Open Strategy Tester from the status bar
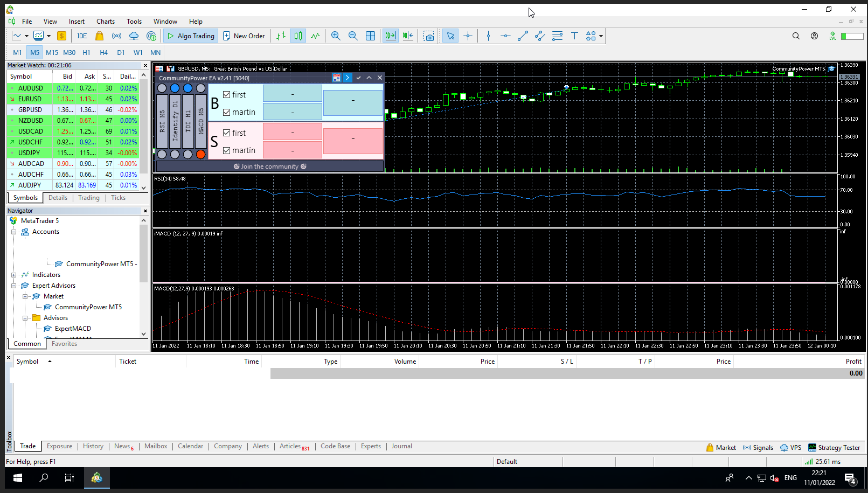 [834, 447]
